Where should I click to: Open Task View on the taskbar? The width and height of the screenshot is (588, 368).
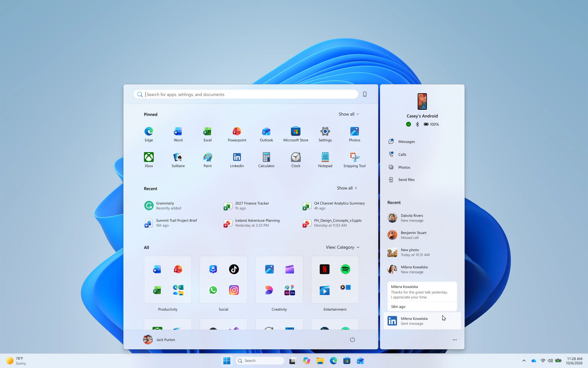[293, 361]
